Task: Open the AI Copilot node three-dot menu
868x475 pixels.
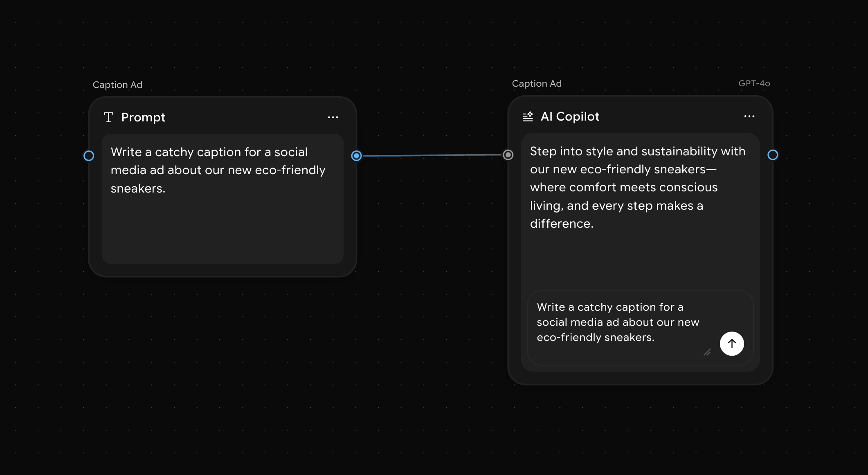Action: [749, 117]
